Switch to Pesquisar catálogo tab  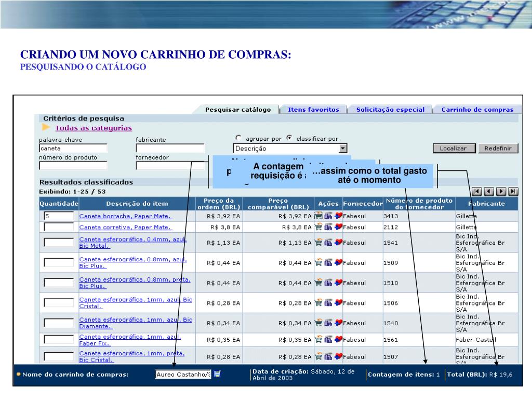pyautogui.click(x=238, y=110)
